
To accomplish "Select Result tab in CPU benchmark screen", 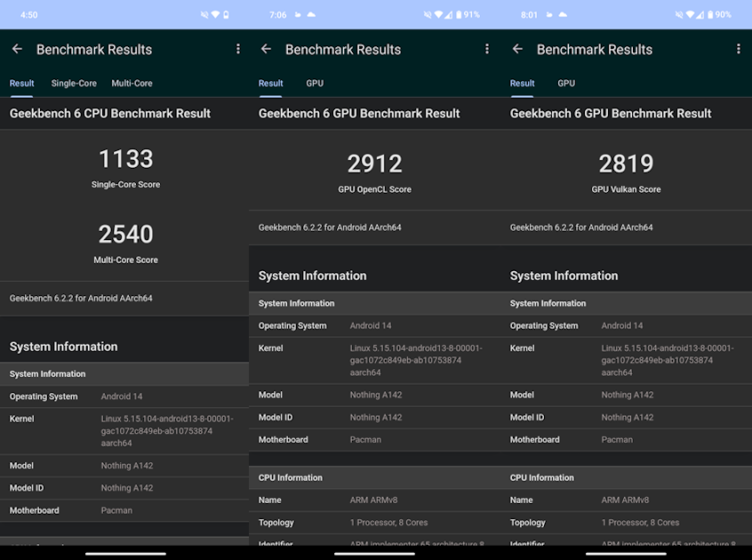I will (x=21, y=84).
